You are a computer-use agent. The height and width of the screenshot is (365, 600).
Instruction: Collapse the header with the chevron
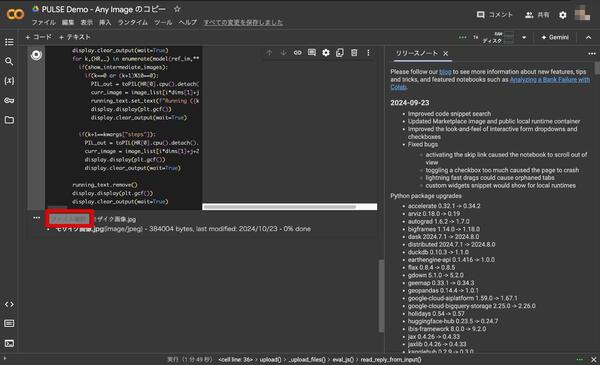point(589,37)
